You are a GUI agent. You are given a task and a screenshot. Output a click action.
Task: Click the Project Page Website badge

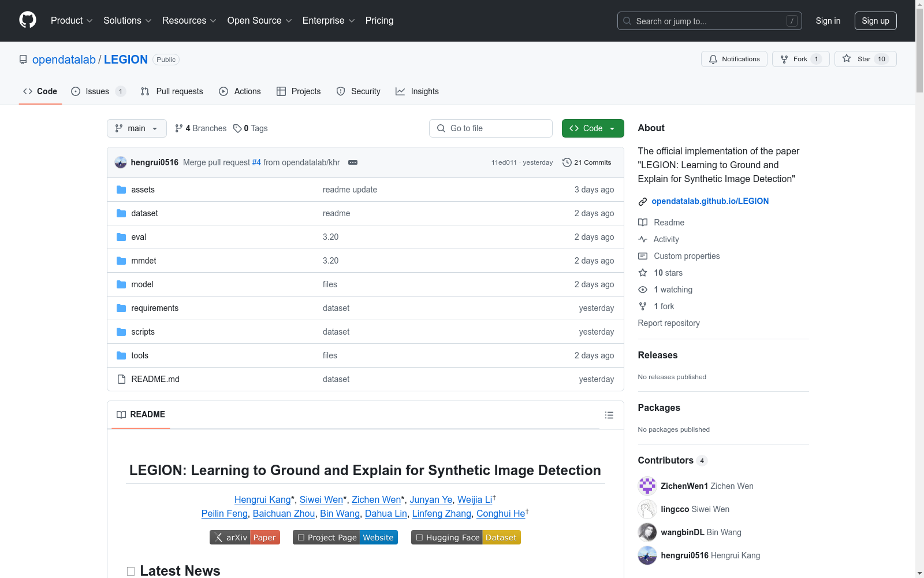(x=345, y=538)
